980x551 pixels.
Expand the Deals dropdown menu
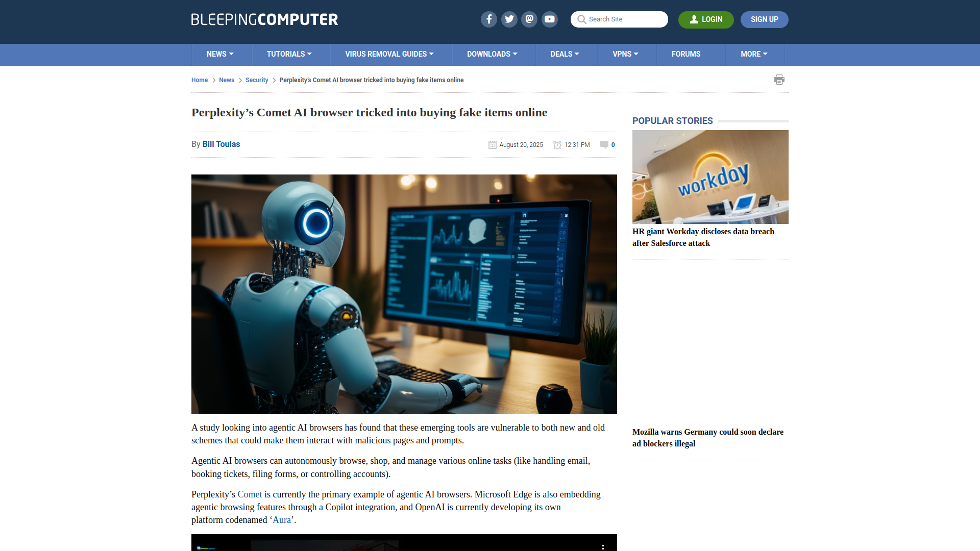(565, 54)
